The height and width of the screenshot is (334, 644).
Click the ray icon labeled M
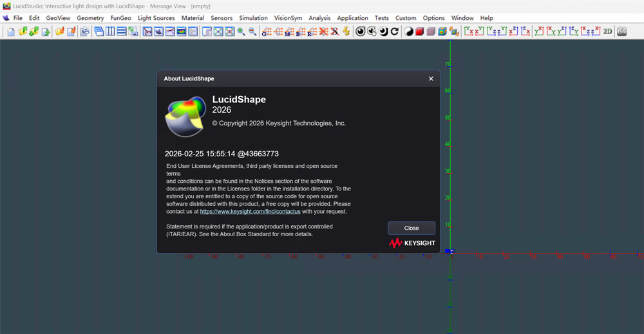pyautogui.click(x=290, y=32)
